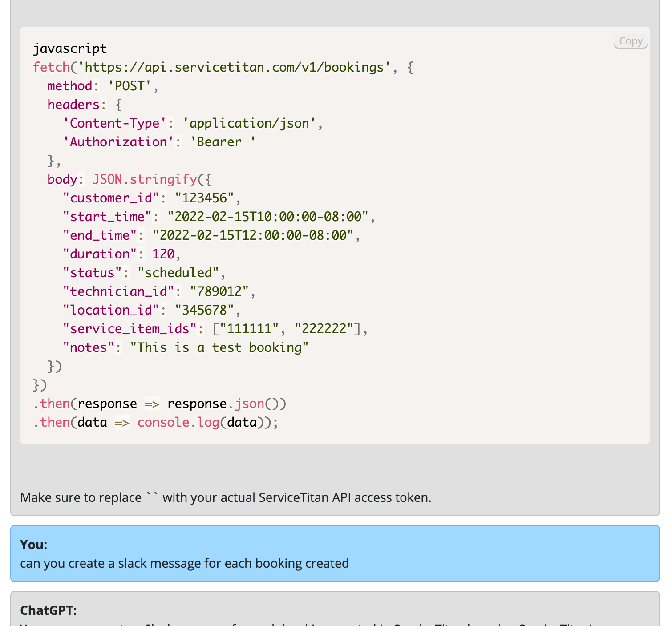
Task: Click the .then(response => response.json()) line
Action: (x=160, y=404)
